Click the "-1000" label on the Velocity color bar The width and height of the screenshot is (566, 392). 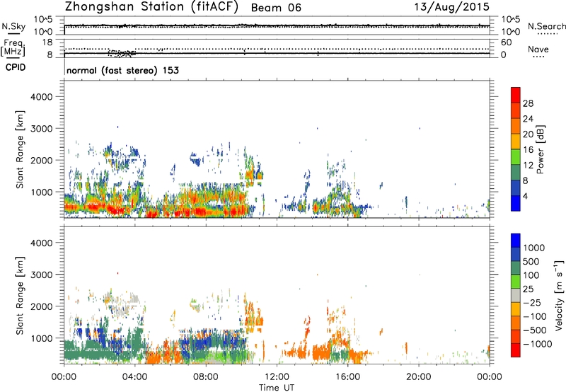(537, 344)
